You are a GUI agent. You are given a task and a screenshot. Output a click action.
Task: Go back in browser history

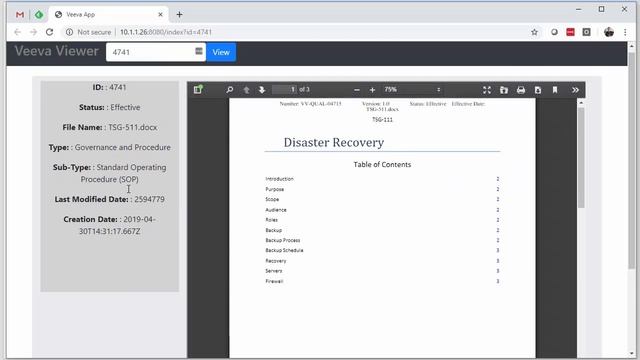coord(17,32)
